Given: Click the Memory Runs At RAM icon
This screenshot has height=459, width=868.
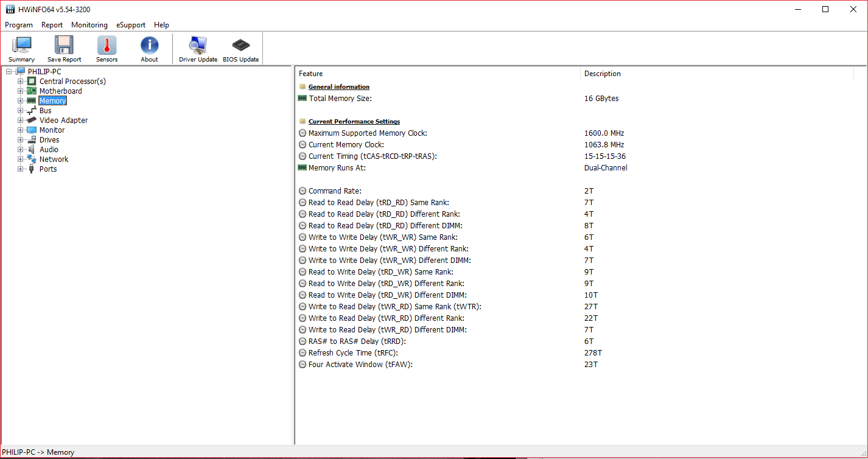Looking at the screenshot, I should (x=303, y=167).
